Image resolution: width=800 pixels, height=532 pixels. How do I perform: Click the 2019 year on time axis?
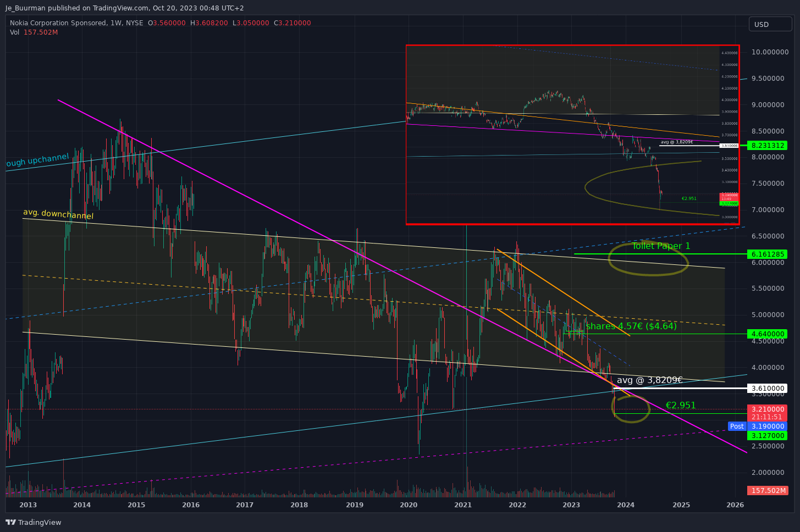tap(354, 505)
